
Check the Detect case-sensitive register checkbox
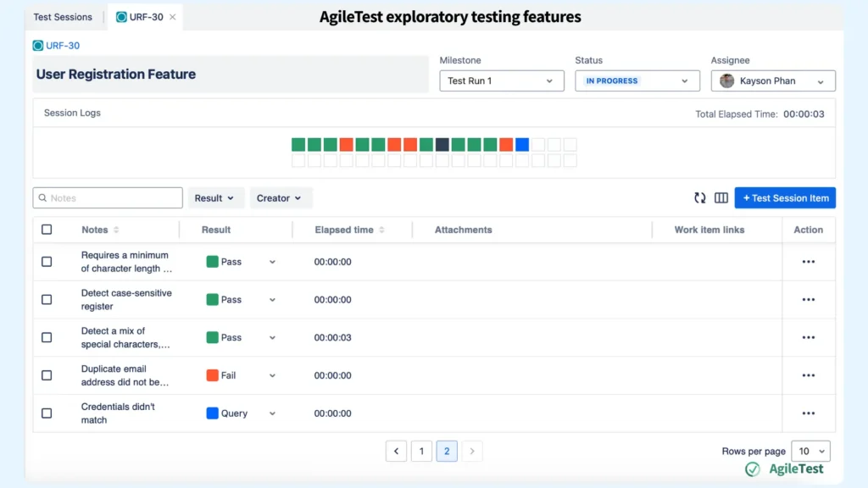47,299
